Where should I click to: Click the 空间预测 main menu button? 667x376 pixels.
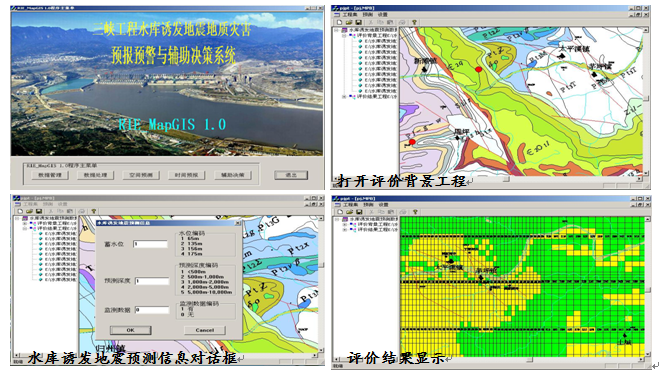(x=141, y=175)
